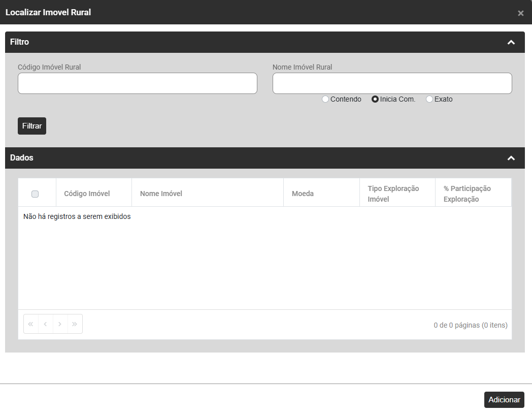Focus the Código Imóvel Rural input field
Screen dimensions: 532x414
point(138,83)
